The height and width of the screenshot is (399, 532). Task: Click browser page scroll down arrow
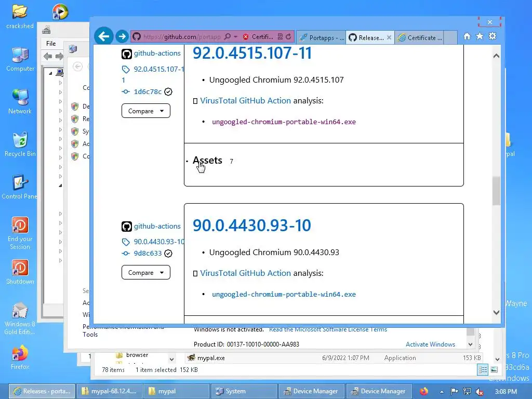(496, 312)
